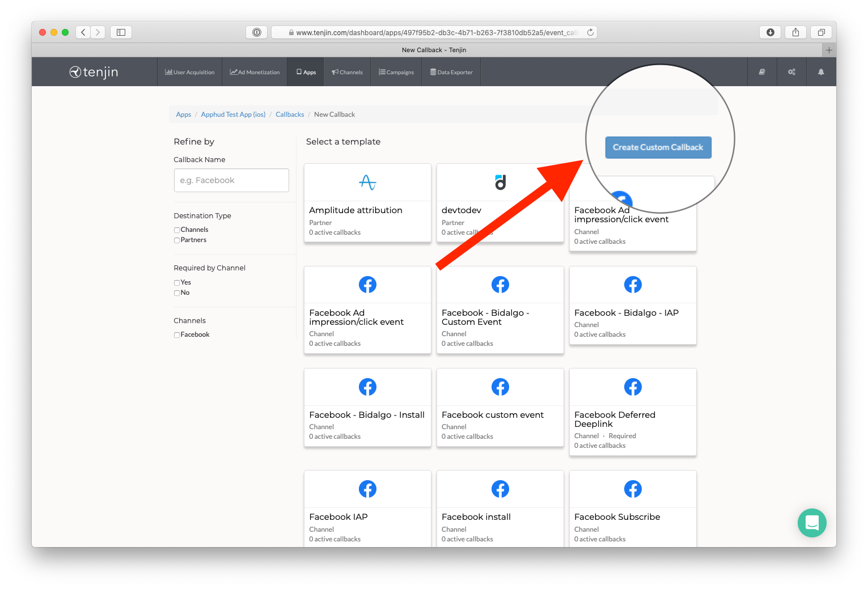Screen dimensions: 868x589
Task: Click Facebook icon on Bidalgo IAP card
Action: pyautogui.click(x=633, y=285)
